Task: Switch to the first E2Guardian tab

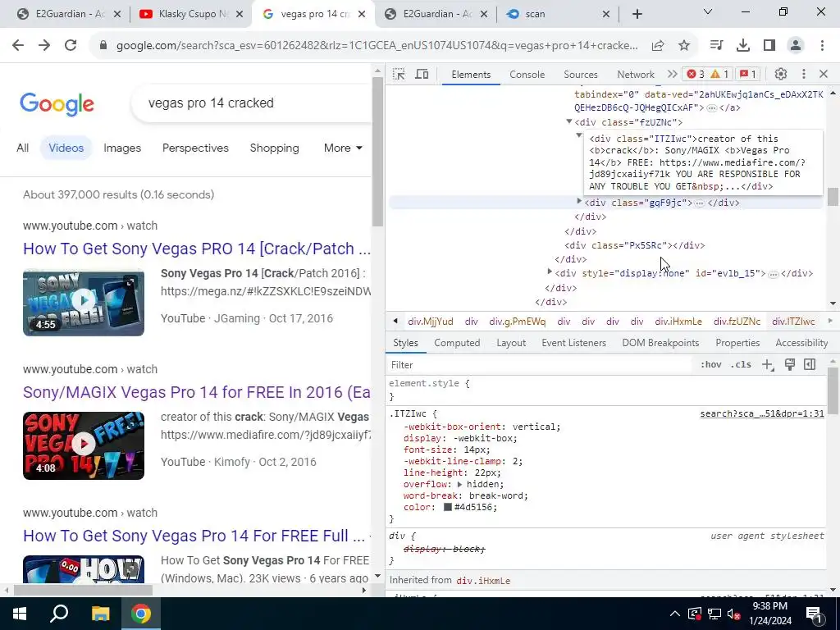Action: tap(69, 14)
